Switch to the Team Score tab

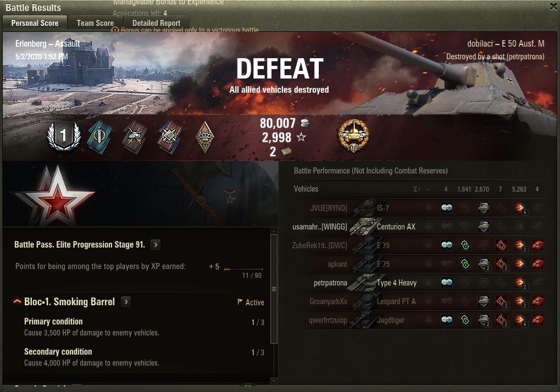pyautogui.click(x=95, y=23)
